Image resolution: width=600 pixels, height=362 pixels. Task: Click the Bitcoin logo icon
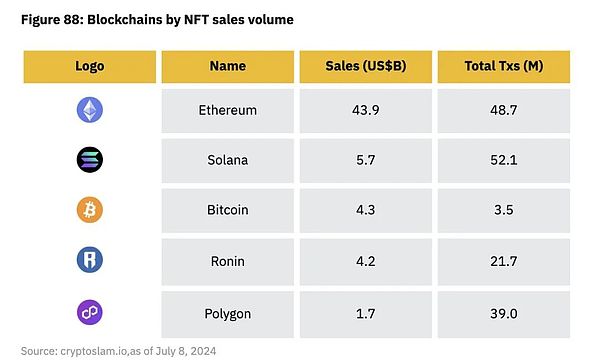click(90, 210)
